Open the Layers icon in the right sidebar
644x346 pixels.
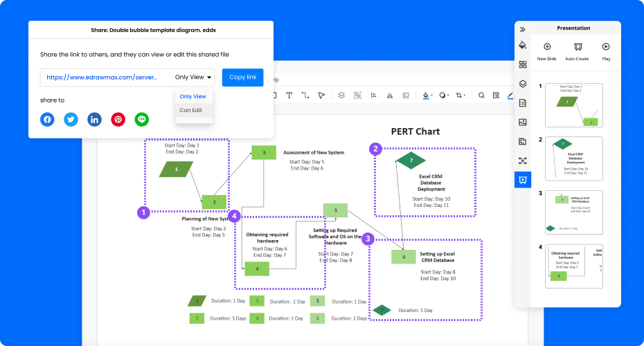point(523,84)
